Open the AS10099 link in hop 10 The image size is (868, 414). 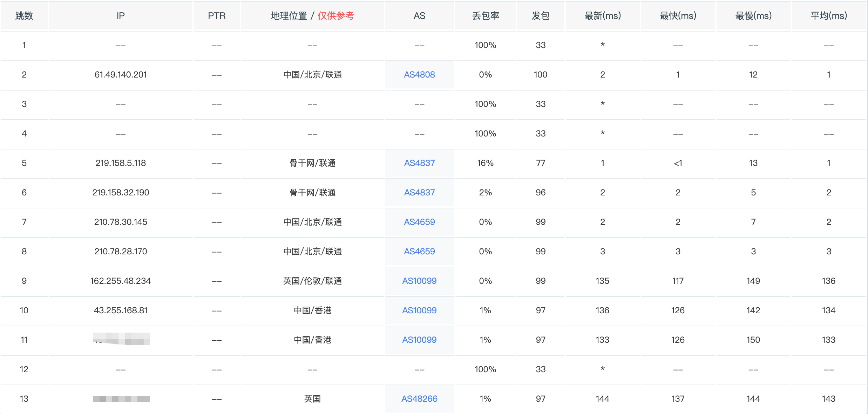point(419,310)
